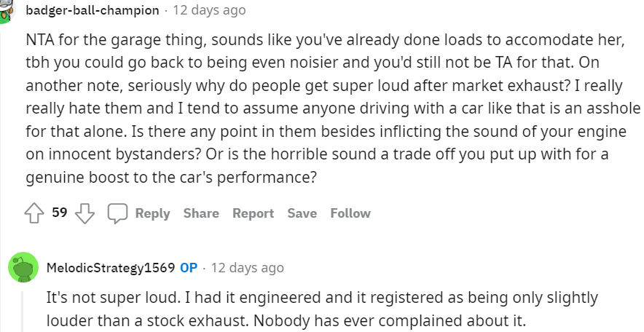Save the comment for later
Image resolution: width=644 pixels, height=332 pixels.
coord(302,213)
